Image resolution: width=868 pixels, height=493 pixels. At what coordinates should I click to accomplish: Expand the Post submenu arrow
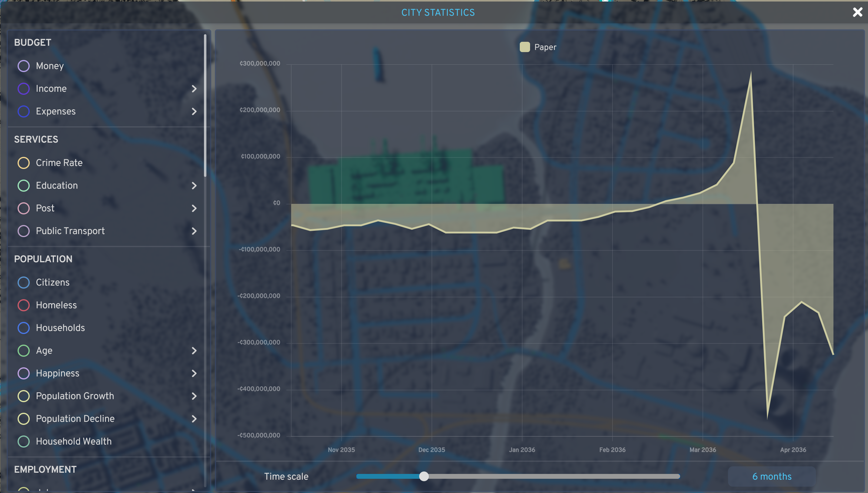[194, 208]
